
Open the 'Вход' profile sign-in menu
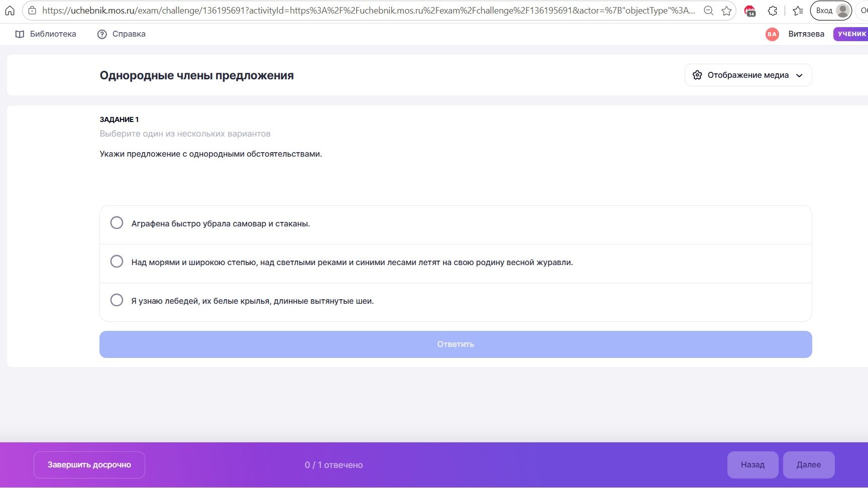tap(831, 11)
